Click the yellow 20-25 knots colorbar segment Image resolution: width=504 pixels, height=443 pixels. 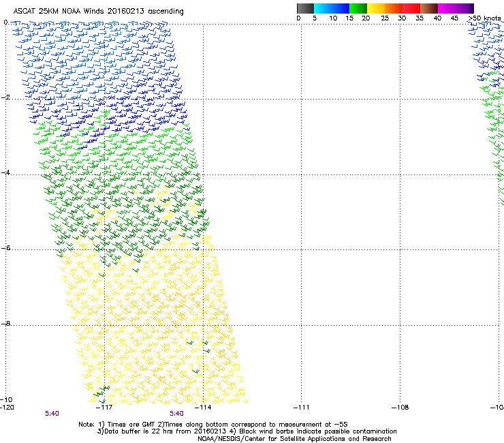(376, 8)
